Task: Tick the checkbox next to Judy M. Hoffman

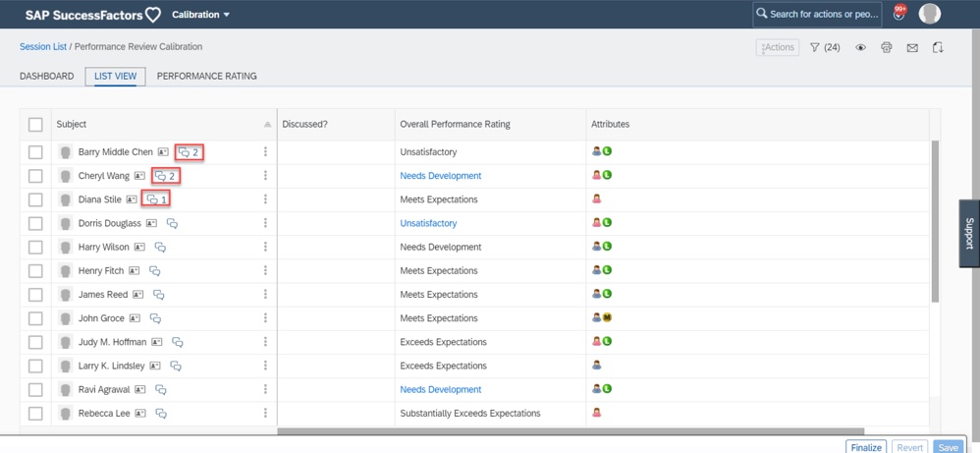Action: (35, 342)
